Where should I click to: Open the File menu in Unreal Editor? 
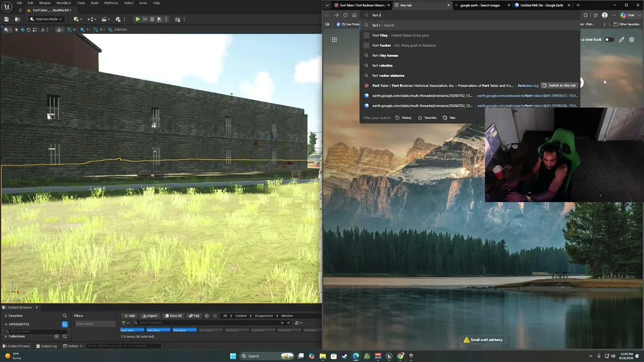pyautogui.click(x=19, y=3)
